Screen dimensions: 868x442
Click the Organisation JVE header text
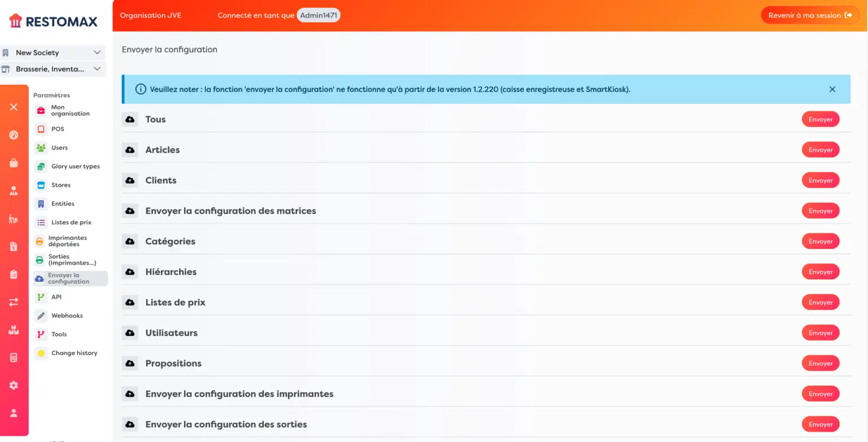150,15
